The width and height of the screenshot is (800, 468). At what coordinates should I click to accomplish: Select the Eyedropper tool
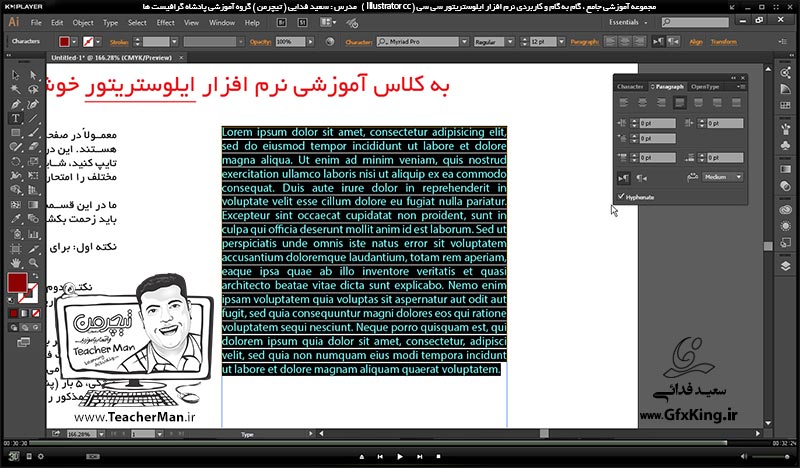[16, 219]
